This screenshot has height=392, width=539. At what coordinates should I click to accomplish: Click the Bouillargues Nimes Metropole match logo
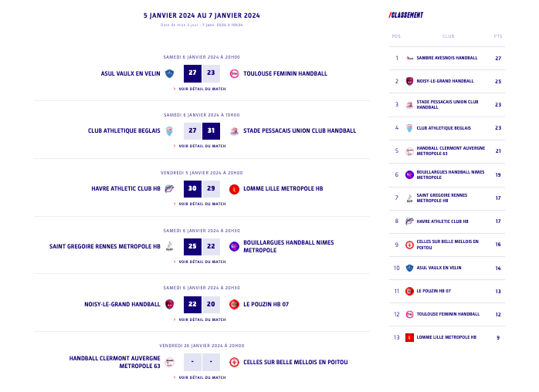(x=234, y=247)
